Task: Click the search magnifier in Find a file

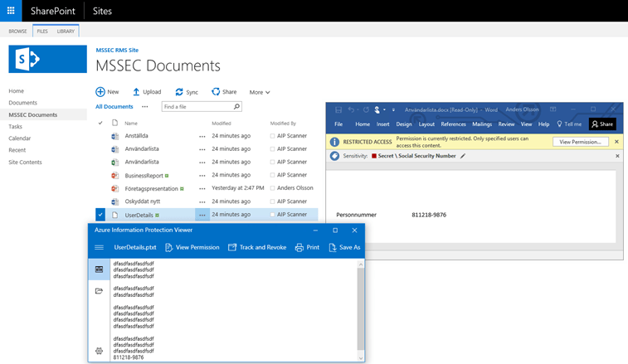Action: 236,107
